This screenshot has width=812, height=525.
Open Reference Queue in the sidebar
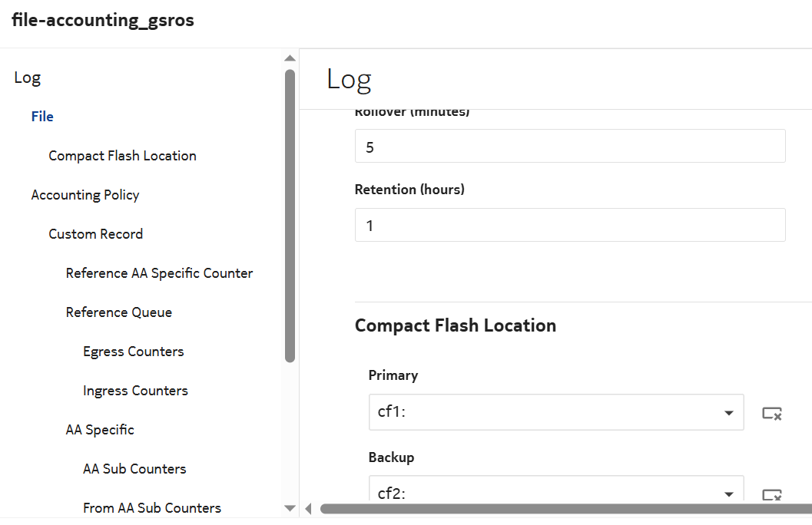tap(118, 312)
